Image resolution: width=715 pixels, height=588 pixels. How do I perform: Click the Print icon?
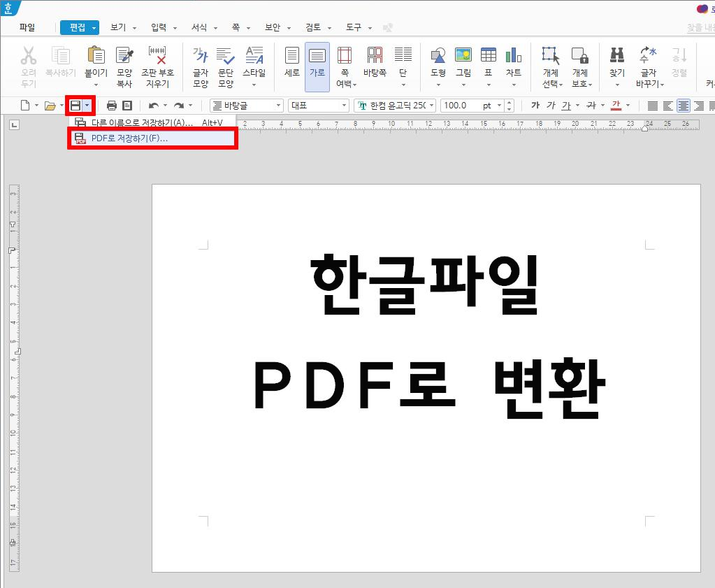(x=111, y=106)
